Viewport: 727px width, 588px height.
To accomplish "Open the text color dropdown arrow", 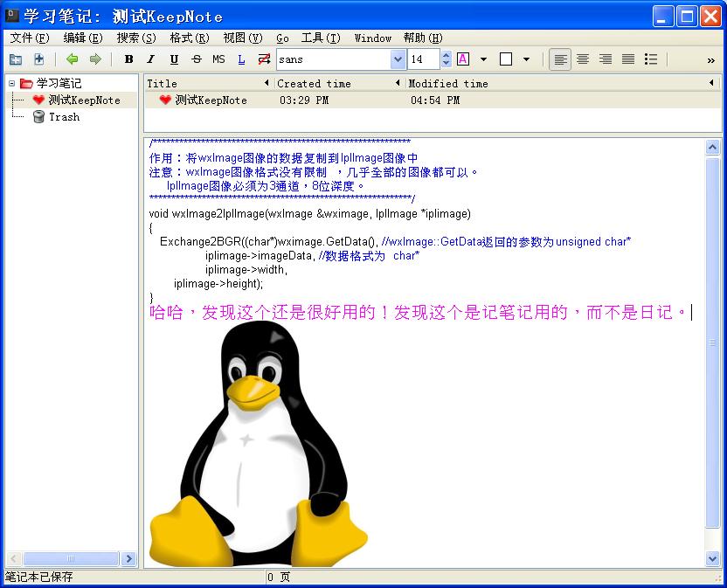I will click(483, 59).
